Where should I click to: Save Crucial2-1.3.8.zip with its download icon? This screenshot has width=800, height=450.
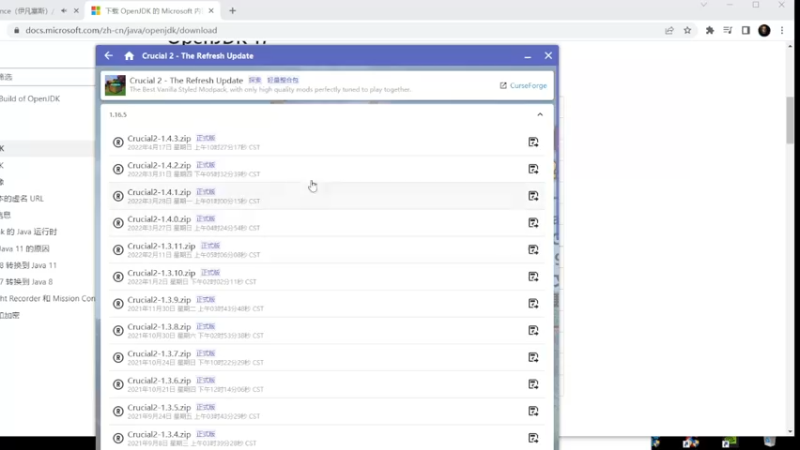point(533,330)
